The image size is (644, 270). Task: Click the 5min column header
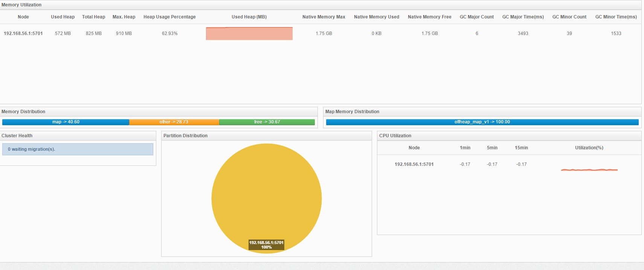(x=492, y=148)
